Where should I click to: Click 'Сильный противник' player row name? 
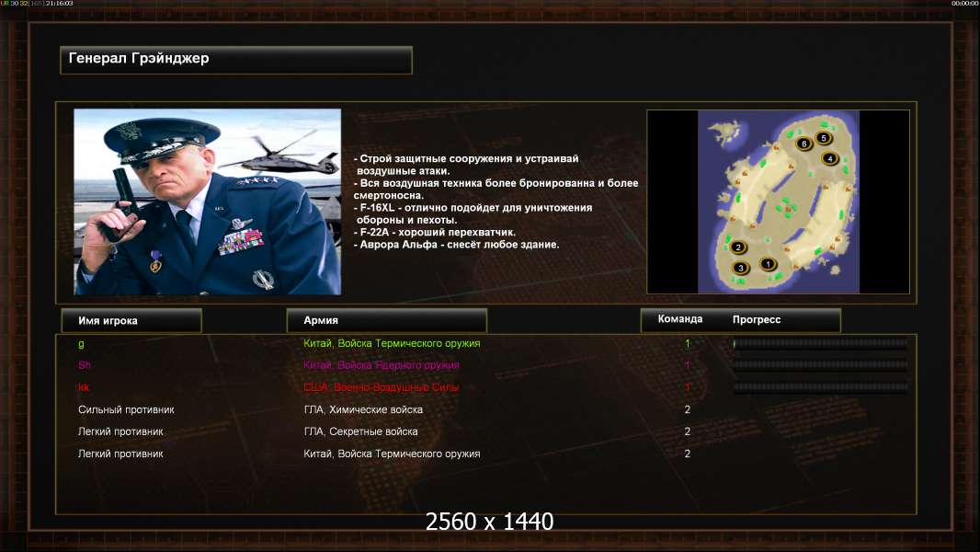[x=126, y=409]
